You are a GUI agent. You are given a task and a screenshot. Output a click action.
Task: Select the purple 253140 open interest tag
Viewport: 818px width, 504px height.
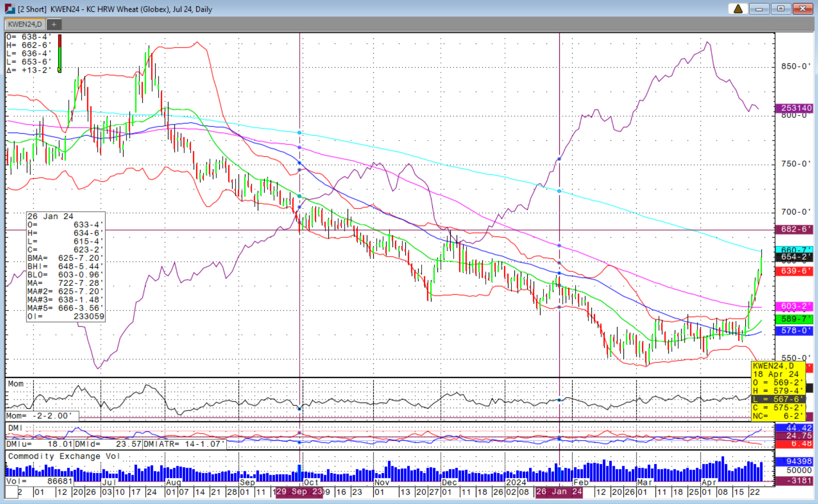click(794, 108)
